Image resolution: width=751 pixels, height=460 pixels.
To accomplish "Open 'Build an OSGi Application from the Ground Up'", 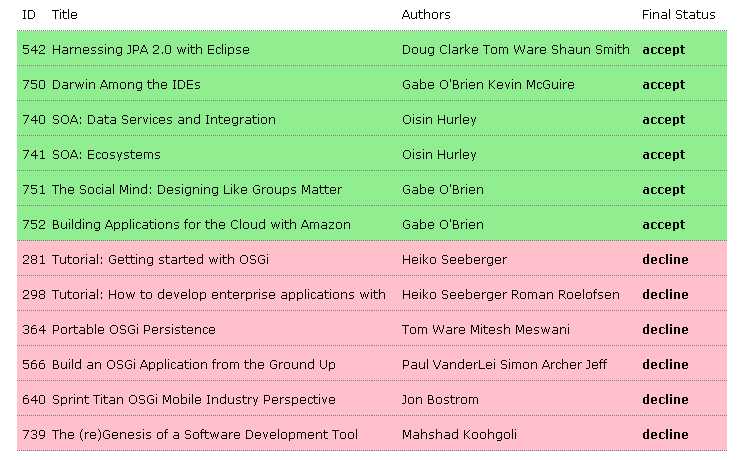I will [194, 364].
